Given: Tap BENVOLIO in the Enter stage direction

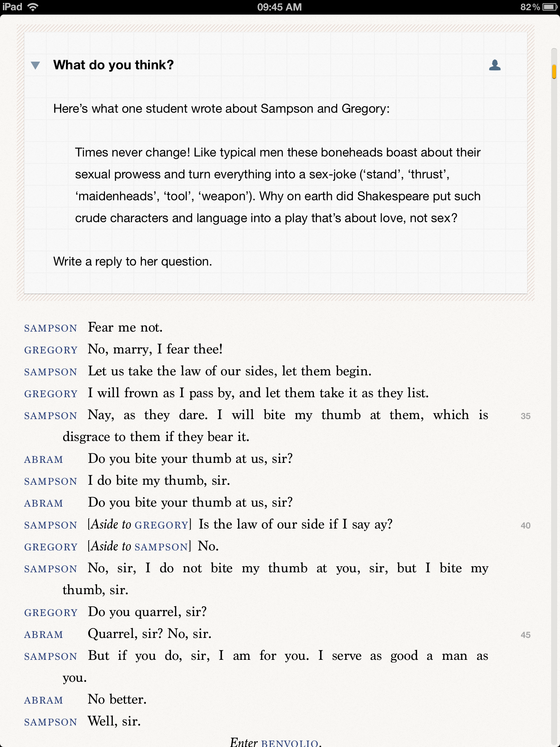Looking at the screenshot, I should (290, 743).
